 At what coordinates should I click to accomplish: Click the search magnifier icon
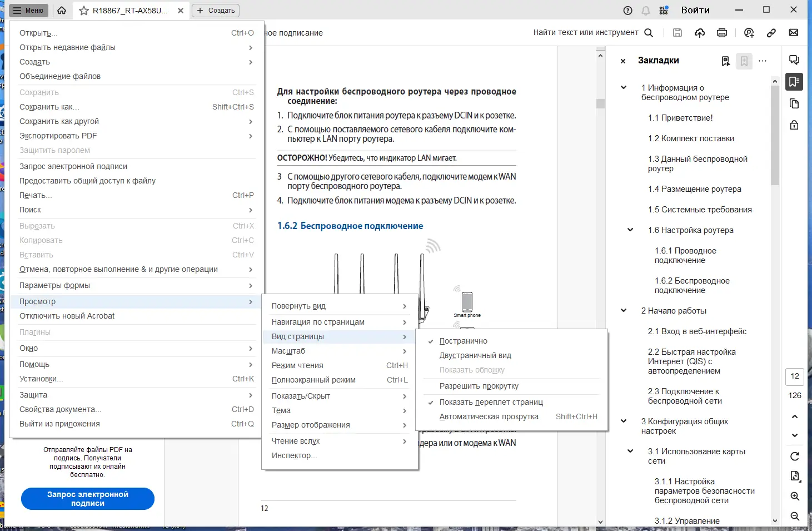coord(649,33)
